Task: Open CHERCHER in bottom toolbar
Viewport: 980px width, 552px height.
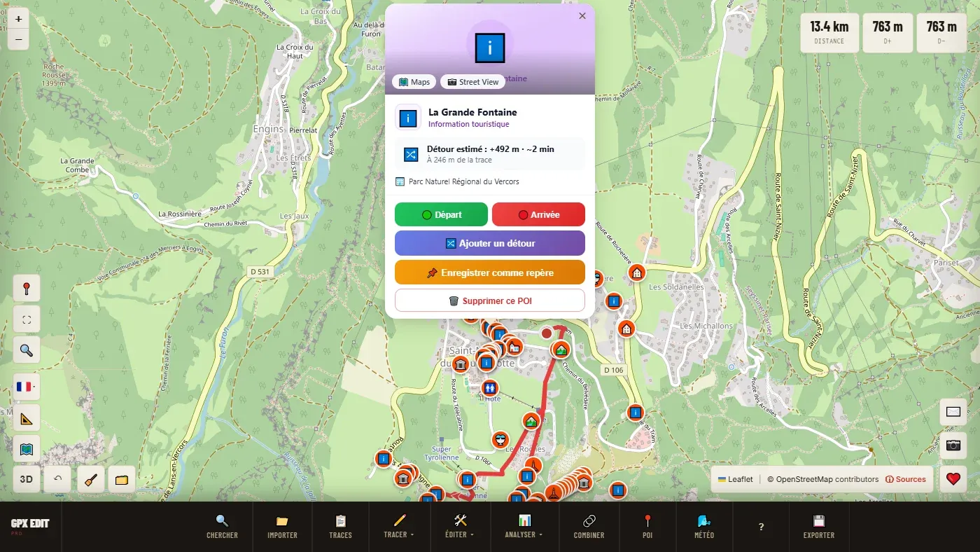Action: pyautogui.click(x=222, y=527)
